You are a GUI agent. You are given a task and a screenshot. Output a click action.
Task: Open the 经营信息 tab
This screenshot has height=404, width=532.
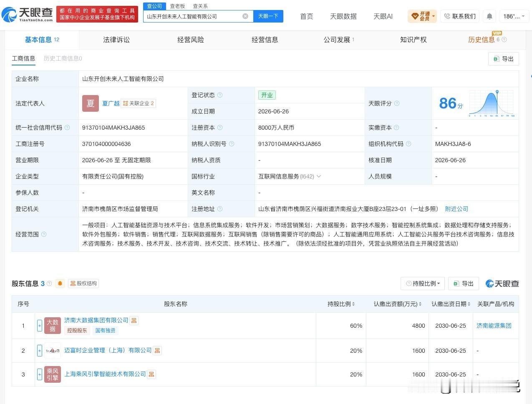click(x=265, y=40)
